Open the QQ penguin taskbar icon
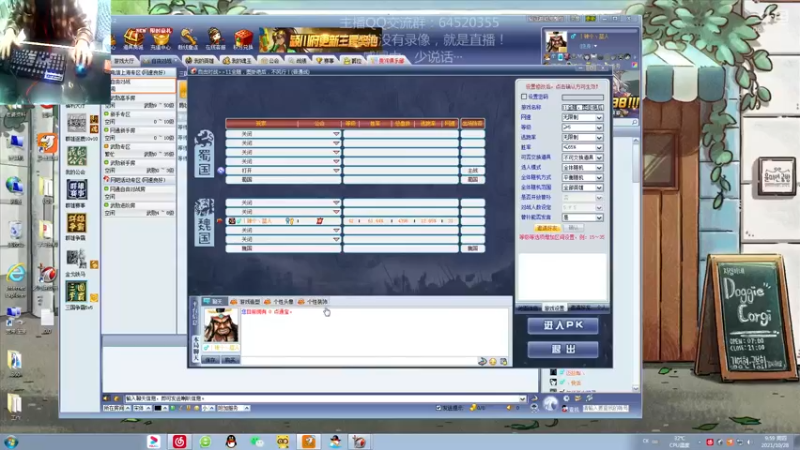800x450 pixels. click(231, 441)
